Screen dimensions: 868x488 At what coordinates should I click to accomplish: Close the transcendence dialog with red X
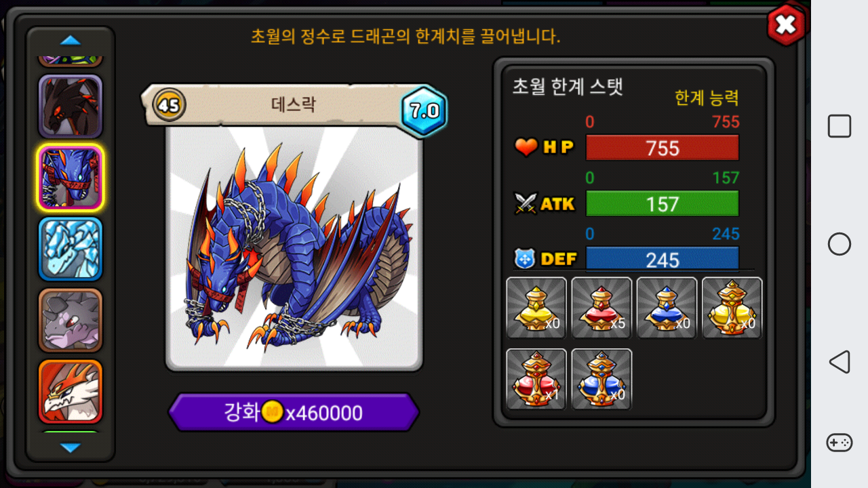coord(786,25)
